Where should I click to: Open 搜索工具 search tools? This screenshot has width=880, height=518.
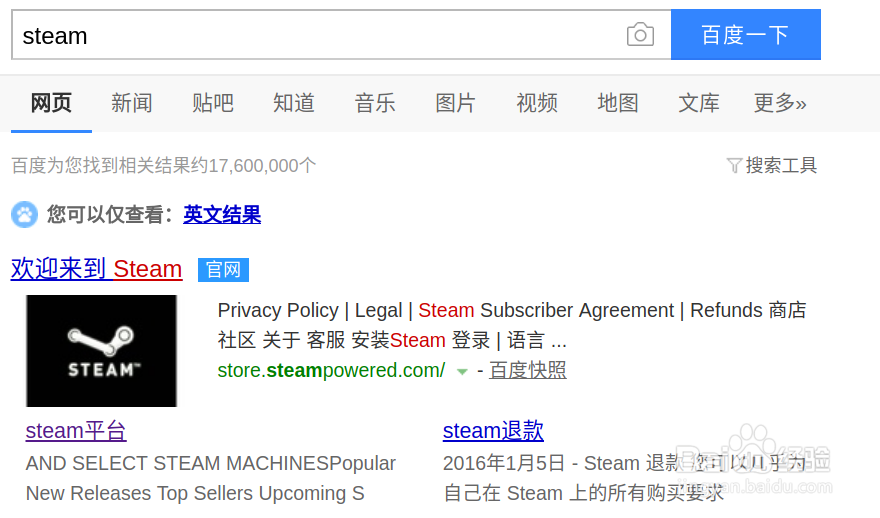781,166
